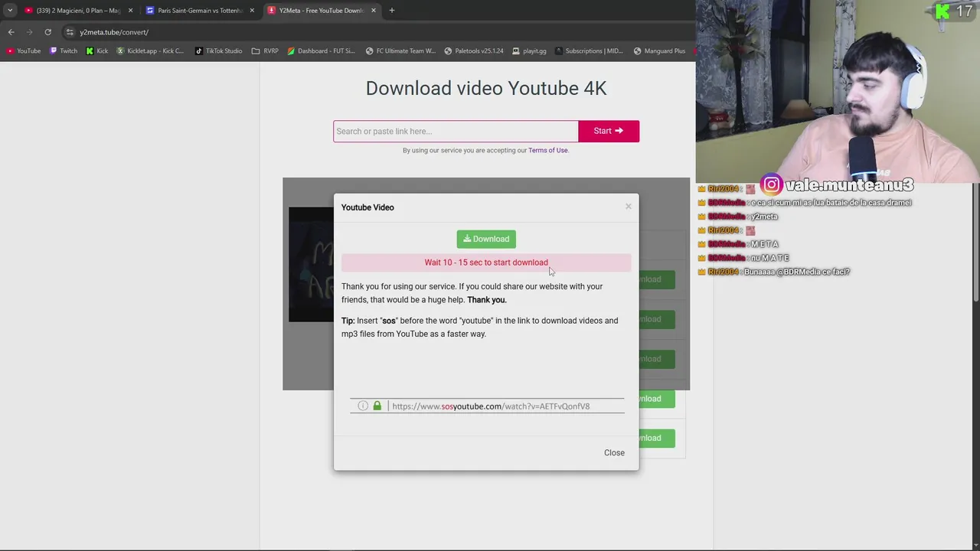View site information icon in address bar

point(70,32)
